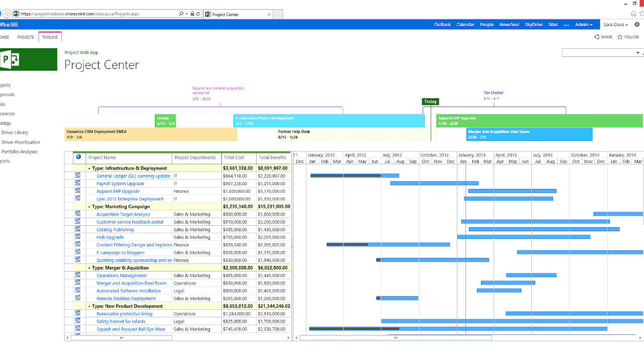Open the Driver Library link in sidebar

click(15, 133)
